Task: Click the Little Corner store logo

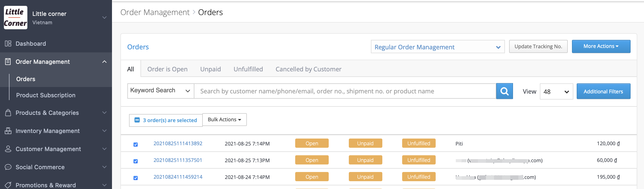Action: [16, 18]
